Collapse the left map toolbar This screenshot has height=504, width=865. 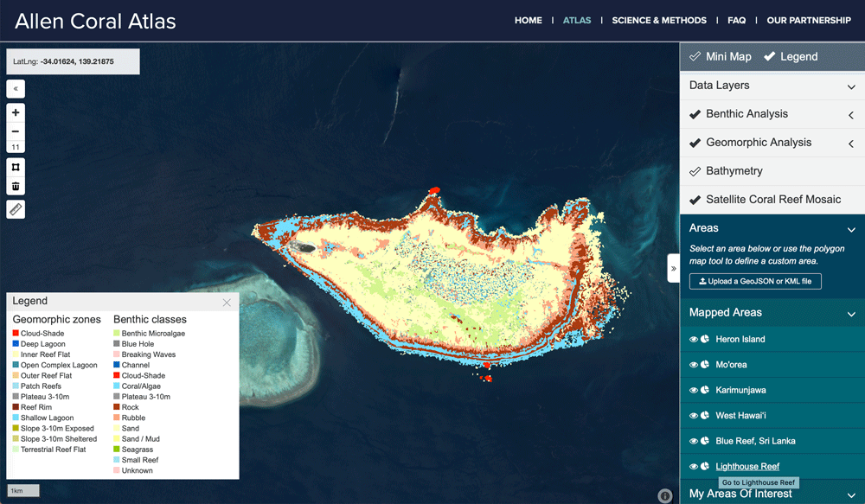[16, 88]
